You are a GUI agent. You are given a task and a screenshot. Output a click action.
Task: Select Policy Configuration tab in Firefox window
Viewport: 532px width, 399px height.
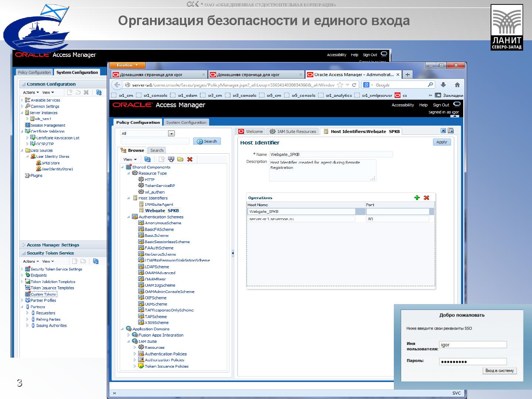coord(138,122)
